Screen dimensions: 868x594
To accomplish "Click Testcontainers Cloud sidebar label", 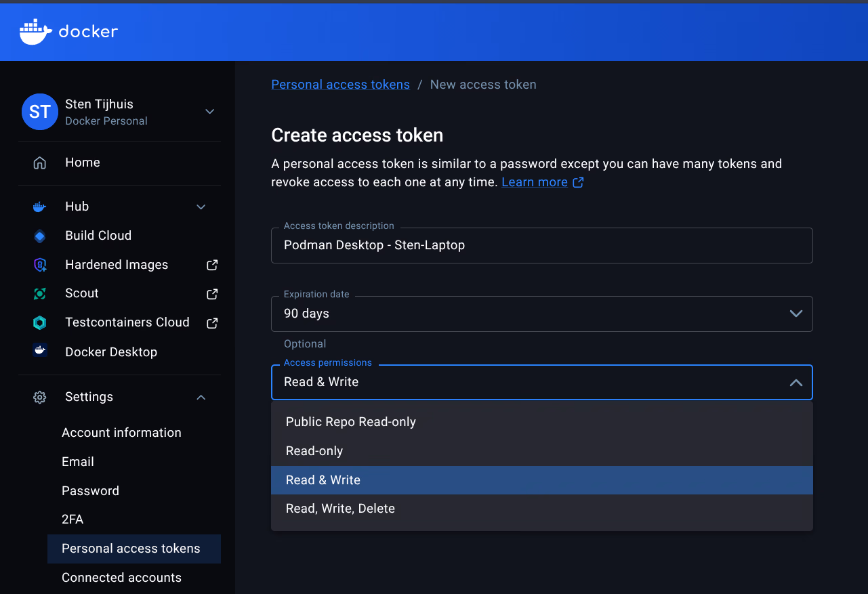I will (x=127, y=322).
